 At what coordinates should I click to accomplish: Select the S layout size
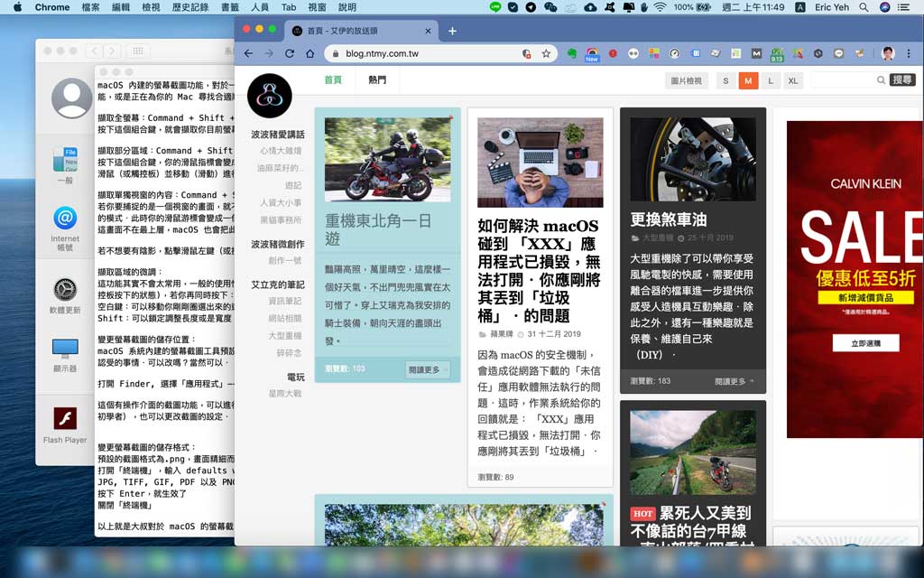tap(725, 80)
